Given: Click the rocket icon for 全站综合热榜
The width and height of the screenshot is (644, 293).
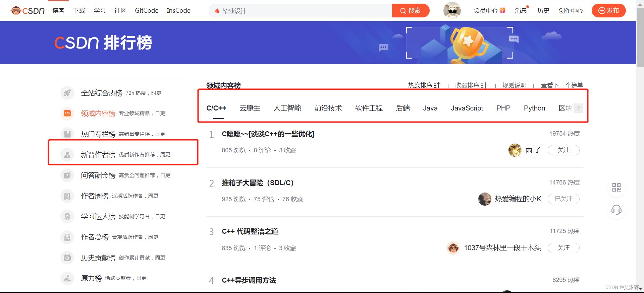Looking at the screenshot, I should [67, 93].
